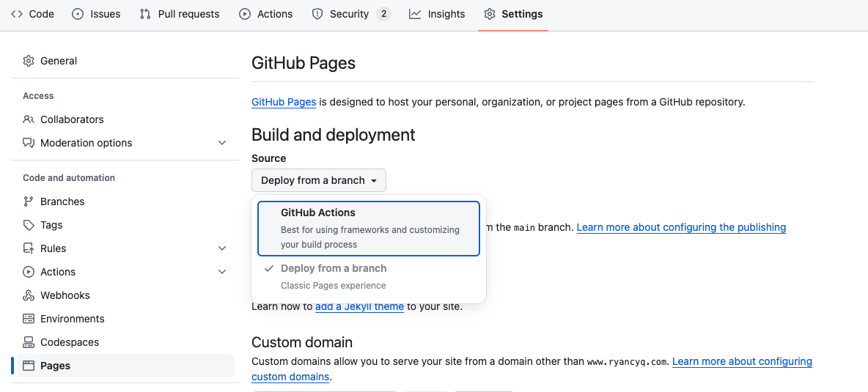Viewport: 868px width, 392px height.
Task: Click the Issues circle icon
Action: pos(78,15)
